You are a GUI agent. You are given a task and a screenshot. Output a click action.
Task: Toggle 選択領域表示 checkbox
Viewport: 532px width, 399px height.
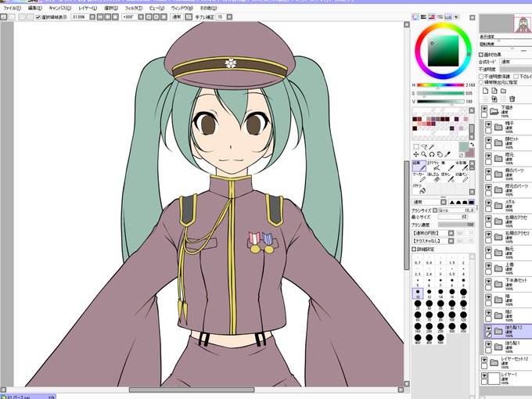pos(38,17)
